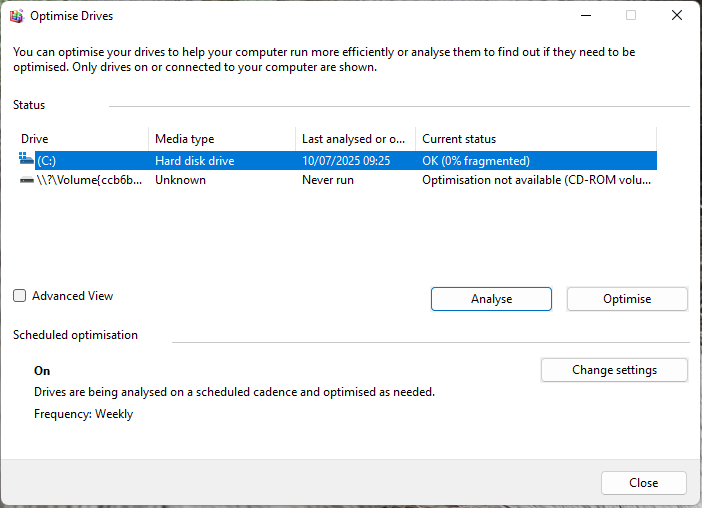The width and height of the screenshot is (702, 508).
Task: Click the Media type column header
Action: pyautogui.click(x=184, y=139)
